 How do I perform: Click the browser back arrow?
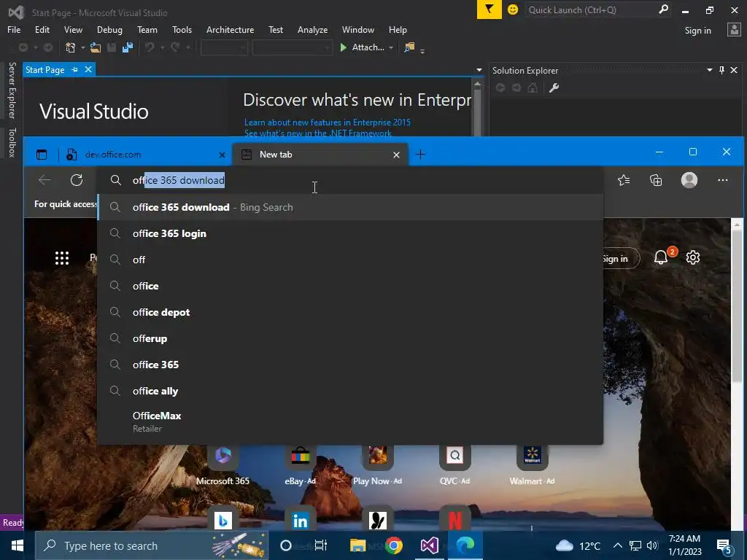[x=44, y=180]
